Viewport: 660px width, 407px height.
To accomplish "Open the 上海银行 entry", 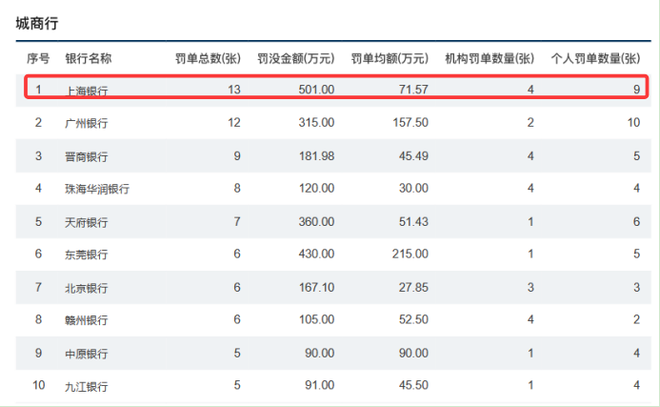I will coord(86,91).
